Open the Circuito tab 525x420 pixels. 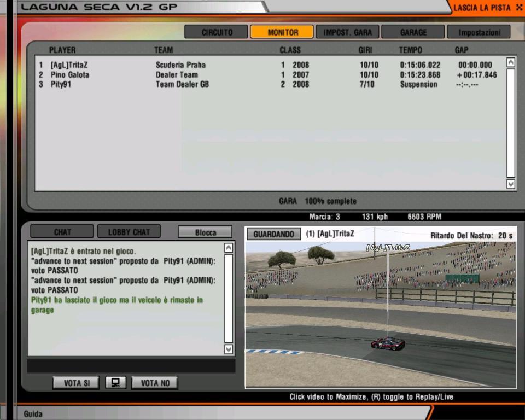click(217, 32)
